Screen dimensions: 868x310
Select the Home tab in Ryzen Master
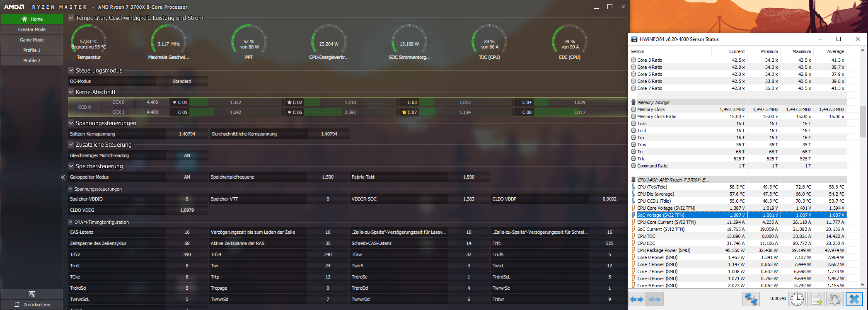tap(32, 19)
